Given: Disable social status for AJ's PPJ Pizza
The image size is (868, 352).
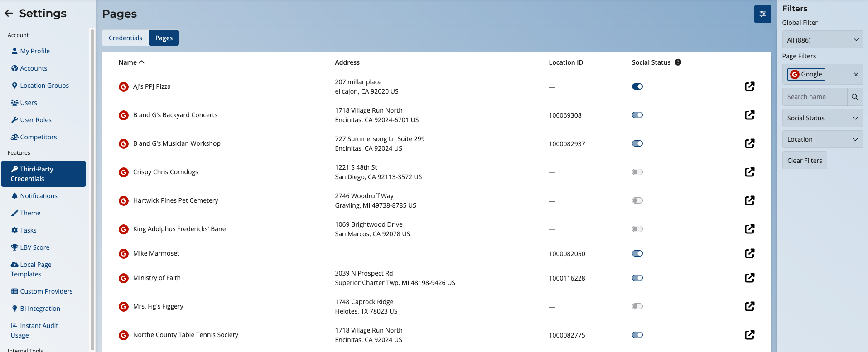Looking at the screenshot, I should click(637, 86).
